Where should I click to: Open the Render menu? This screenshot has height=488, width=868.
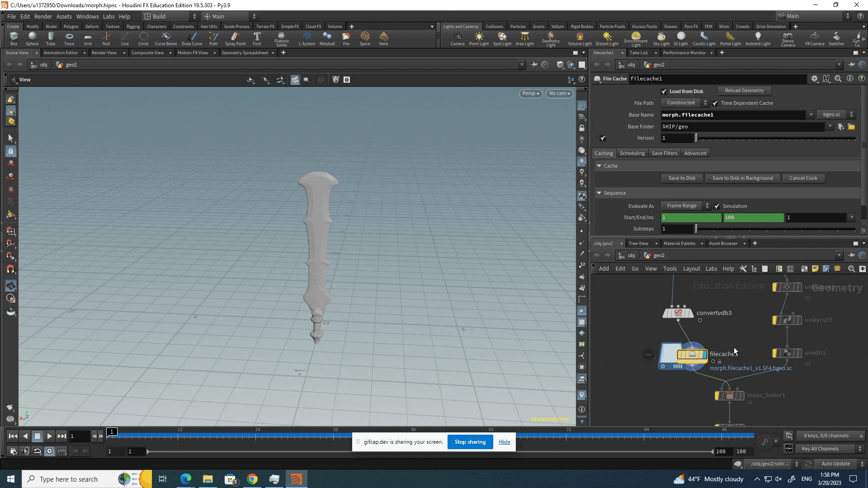point(43,16)
